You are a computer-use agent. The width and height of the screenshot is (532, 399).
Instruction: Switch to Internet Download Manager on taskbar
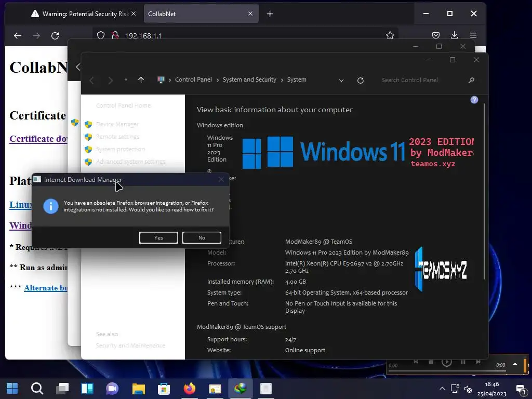point(240,389)
